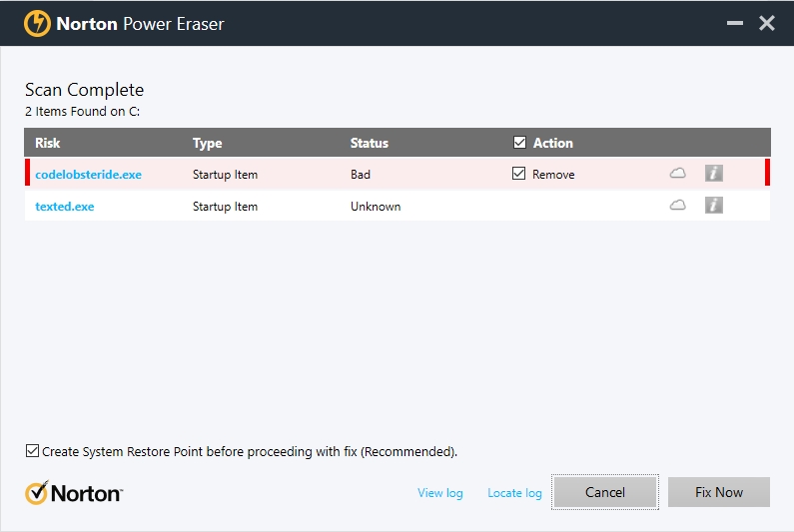Open the texted.exe risk link
This screenshot has height=532, width=794.
pos(64,207)
